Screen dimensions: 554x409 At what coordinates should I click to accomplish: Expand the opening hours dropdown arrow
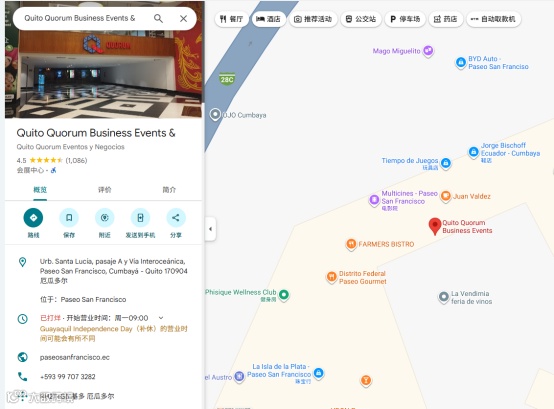click(161, 318)
